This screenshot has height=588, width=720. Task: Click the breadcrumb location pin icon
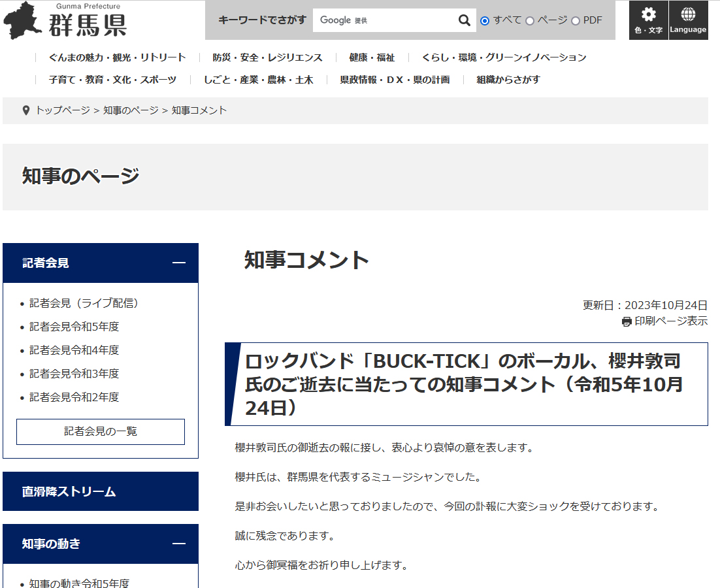pos(26,110)
